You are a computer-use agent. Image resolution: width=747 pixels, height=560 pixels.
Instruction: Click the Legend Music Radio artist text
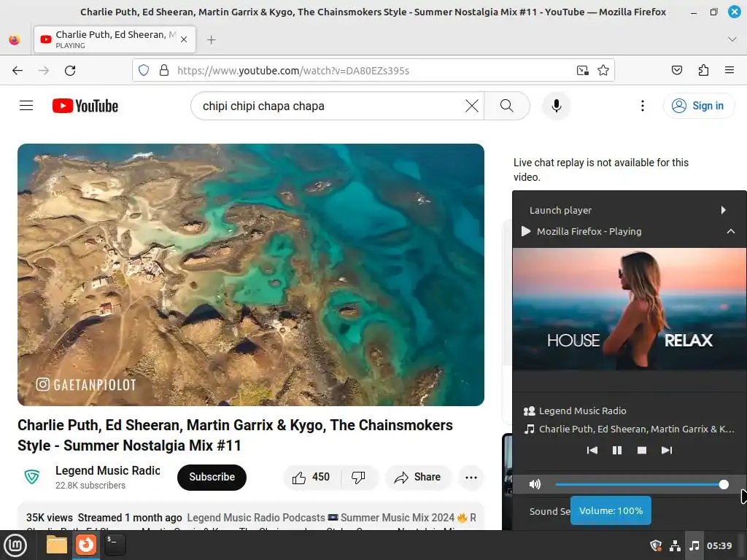[582, 411]
